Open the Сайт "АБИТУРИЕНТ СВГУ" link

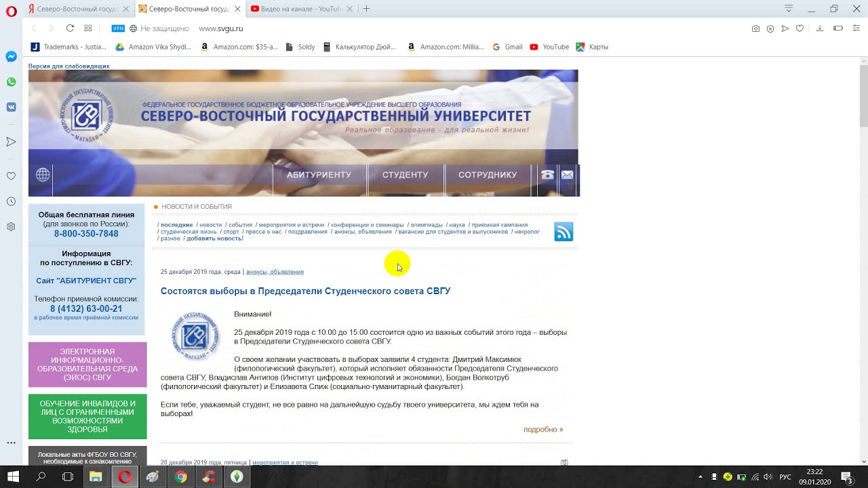point(86,281)
